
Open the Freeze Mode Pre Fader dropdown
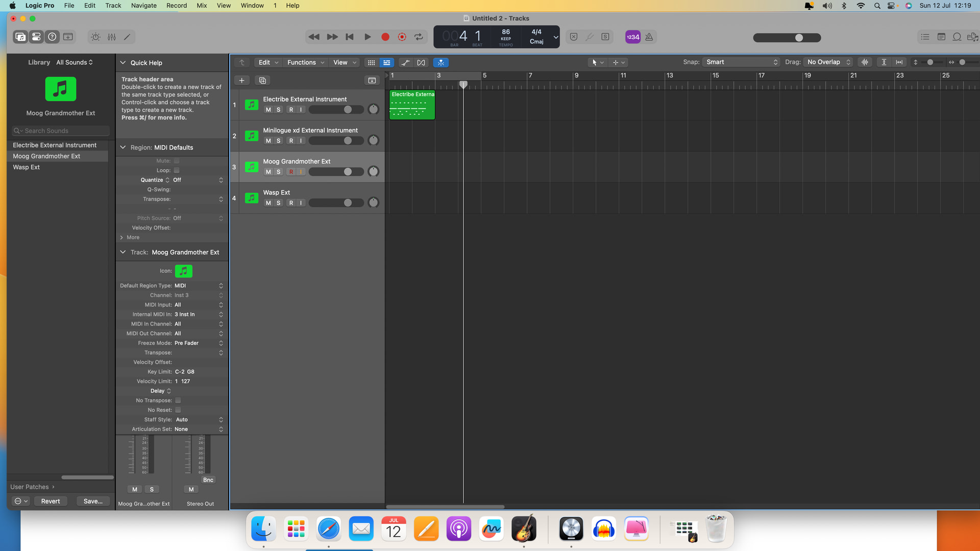click(x=199, y=343)
